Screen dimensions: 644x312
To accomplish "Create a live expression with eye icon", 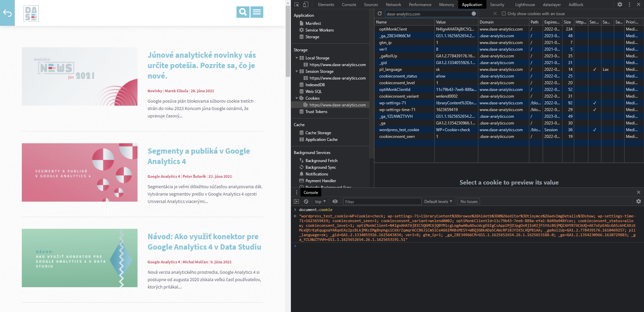I will [335, 201].
